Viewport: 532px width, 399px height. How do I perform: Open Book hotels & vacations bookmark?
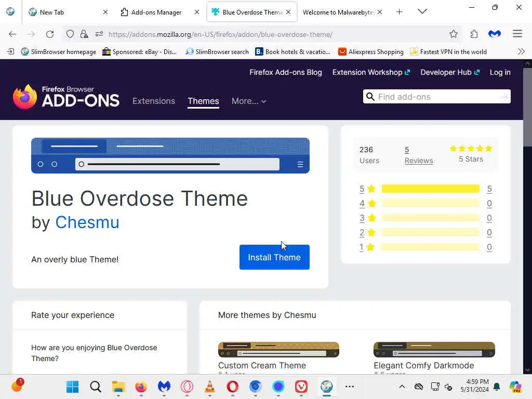(x=293, y=51)
